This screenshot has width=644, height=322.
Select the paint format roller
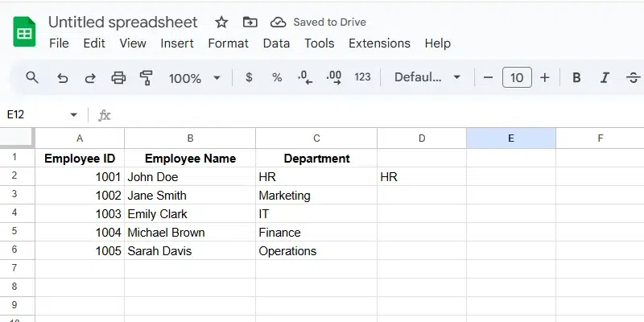click(147, 78)
